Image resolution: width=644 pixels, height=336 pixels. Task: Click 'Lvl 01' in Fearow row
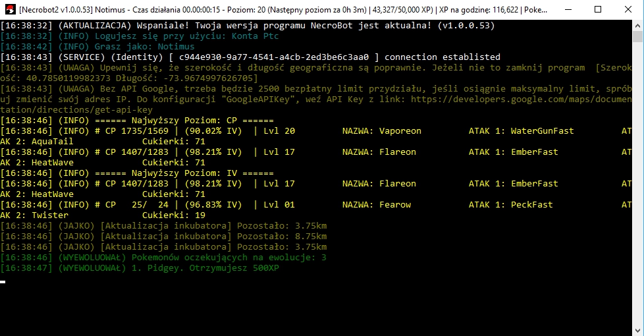(x=279, y=204)
